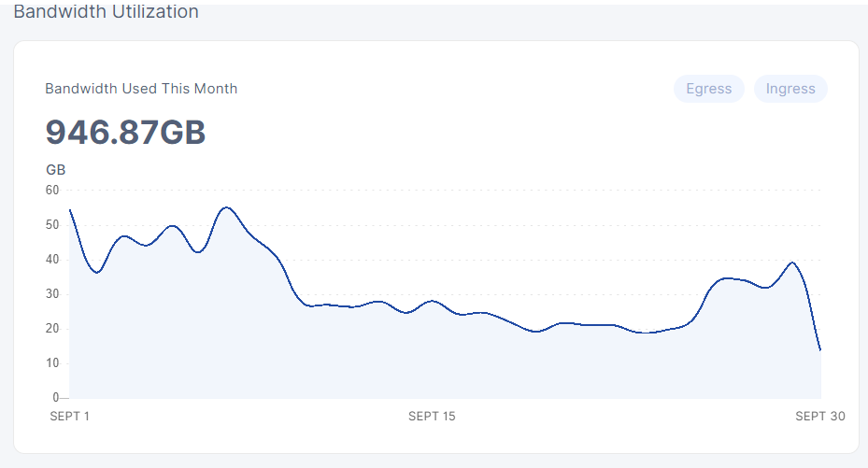868x468 pixels.
Task: Select the SEPT 30 axis label
Action: pos(820,416)
